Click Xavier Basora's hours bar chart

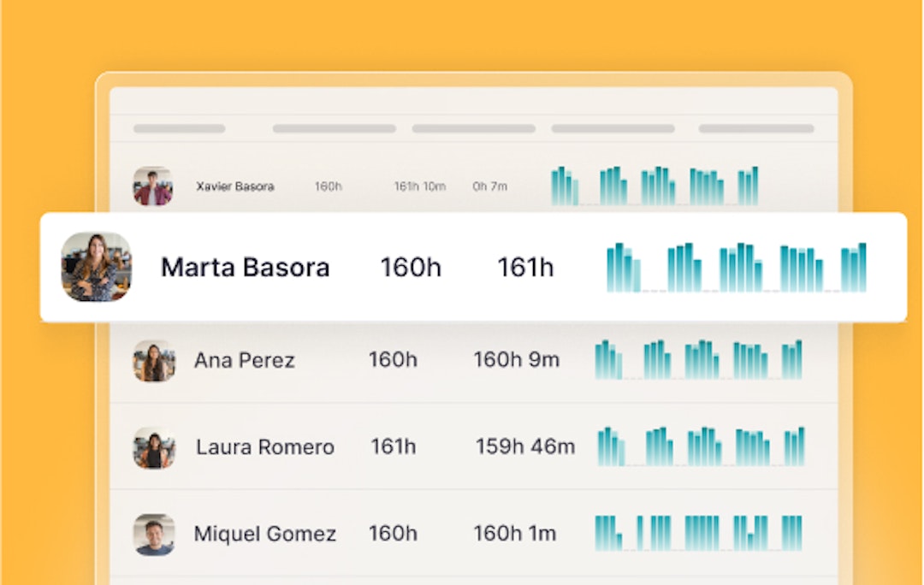click(x=654, y=186)
